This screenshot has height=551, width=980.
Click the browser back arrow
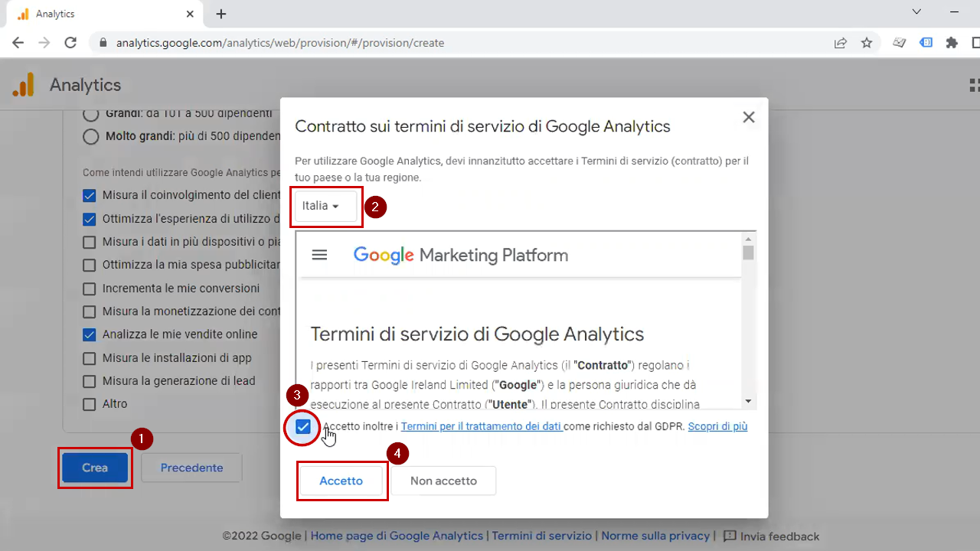tap(18, 43)
